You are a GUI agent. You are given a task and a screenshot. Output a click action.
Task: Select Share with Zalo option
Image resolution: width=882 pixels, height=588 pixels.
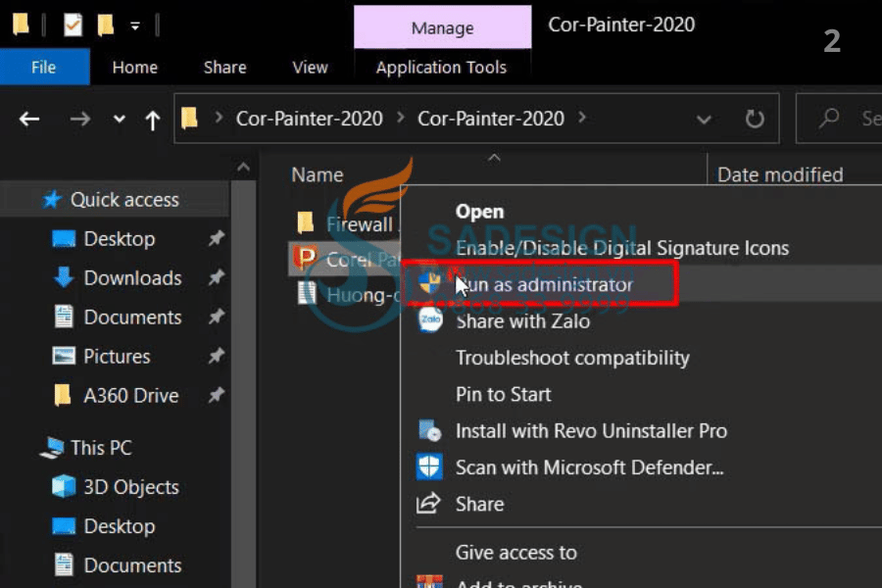point(522,320)
